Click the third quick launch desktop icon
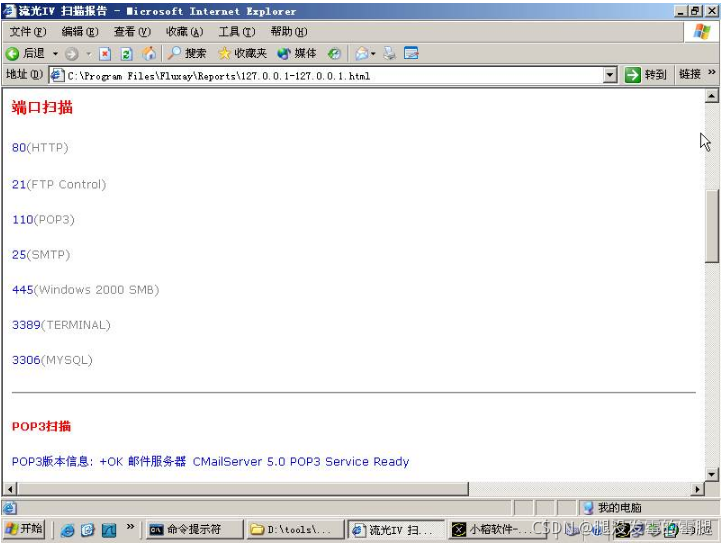This screenshot has height=545, width=728. point(109,530)
